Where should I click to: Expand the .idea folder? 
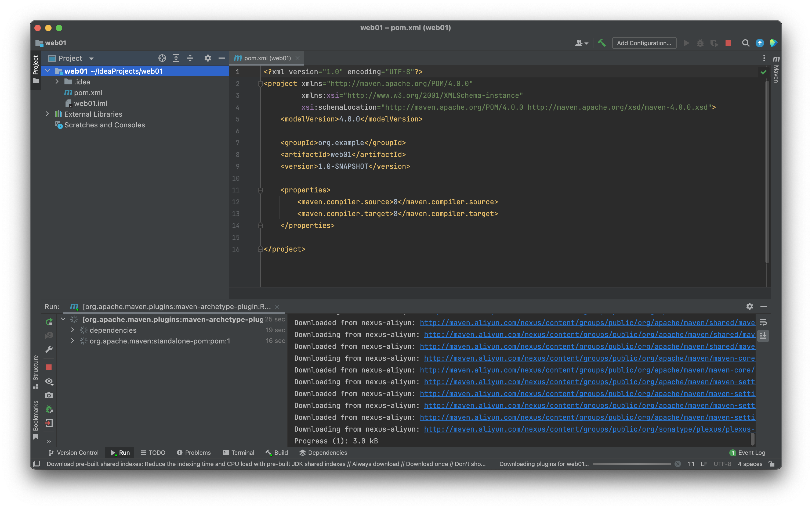(x=57, y=82)
